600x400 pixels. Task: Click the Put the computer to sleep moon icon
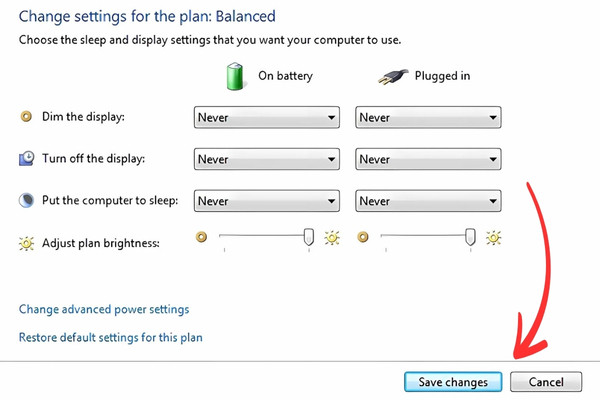point(27,200)
